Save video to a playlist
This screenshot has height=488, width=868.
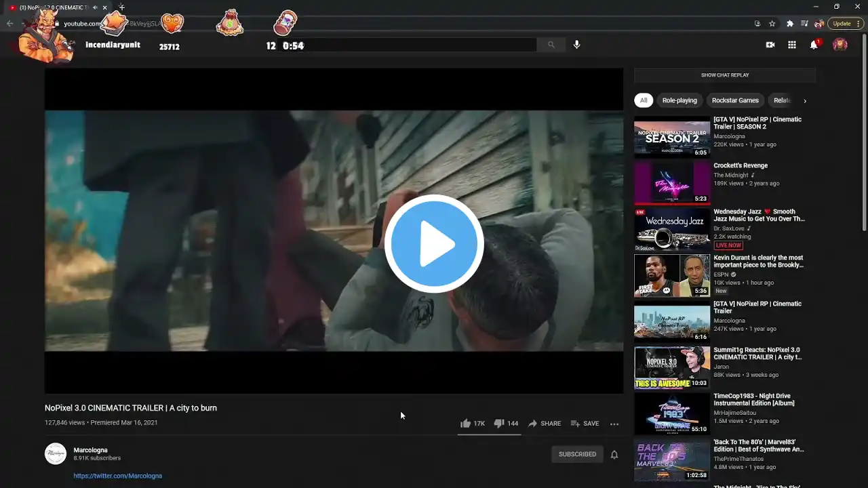[585, 424]
